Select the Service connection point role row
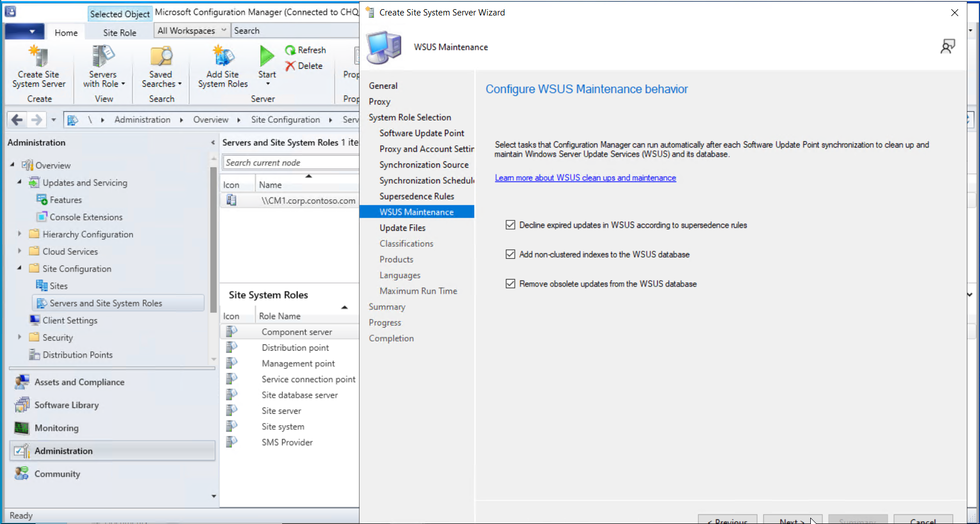The height and width of the screenshot is (524, 980). [x=290, y=379]
